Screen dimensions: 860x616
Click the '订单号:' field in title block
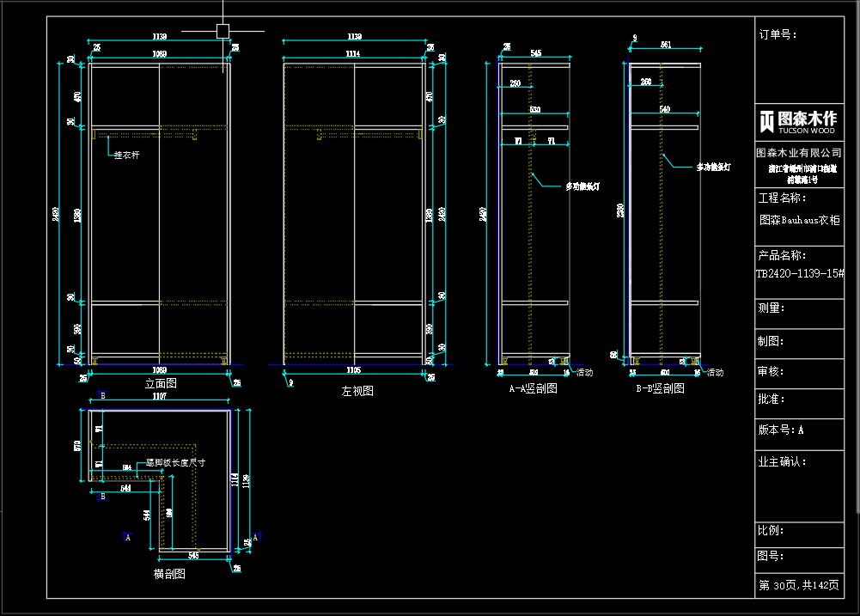click(777, 35)
